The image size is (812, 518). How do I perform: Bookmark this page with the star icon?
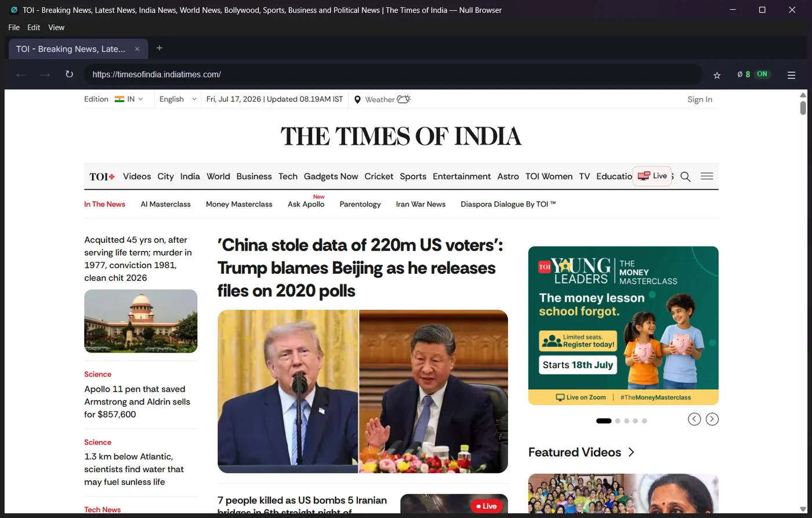tap(717, 75)
